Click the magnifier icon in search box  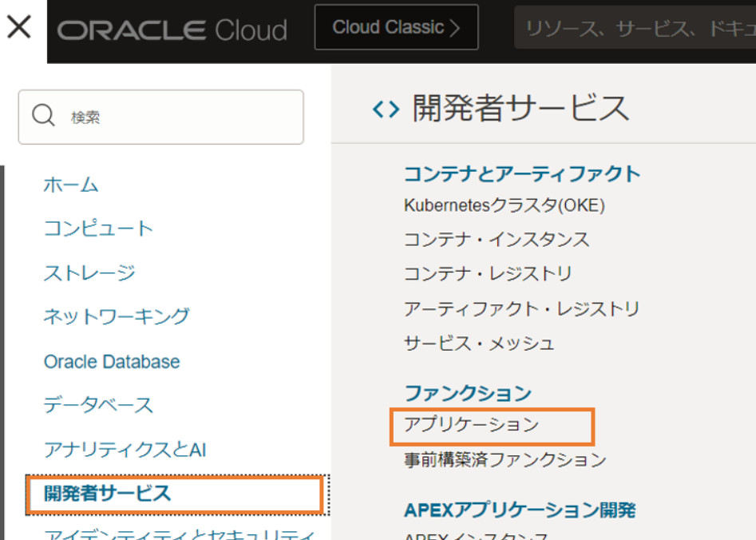click(x=43, y=116)
